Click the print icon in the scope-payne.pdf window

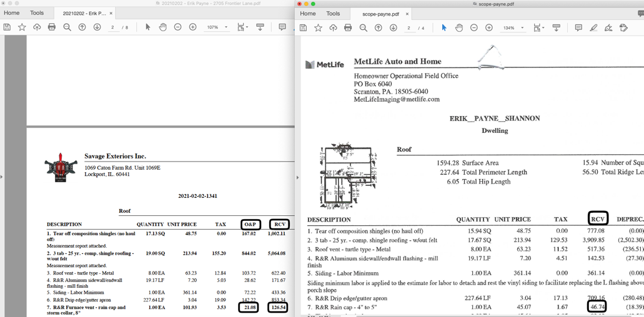(348, 27)
